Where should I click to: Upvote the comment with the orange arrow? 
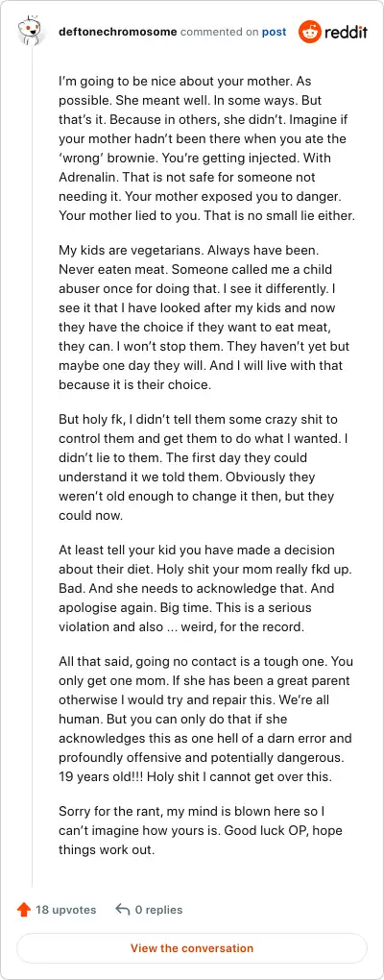pos(24,909)
